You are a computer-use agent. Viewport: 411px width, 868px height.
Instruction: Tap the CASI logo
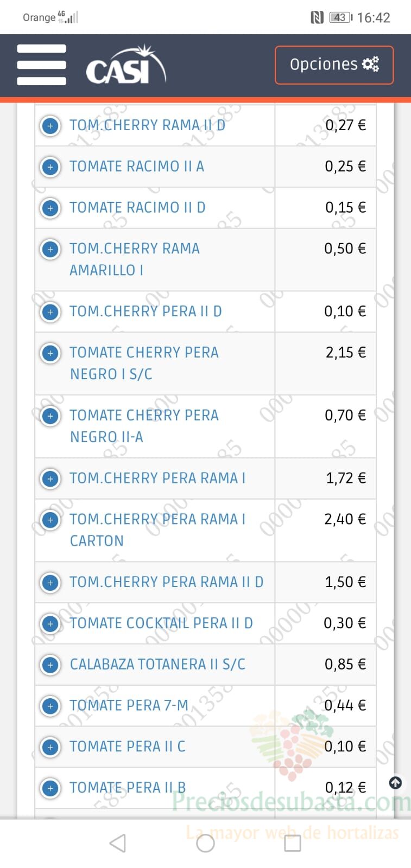click(126, 65)
